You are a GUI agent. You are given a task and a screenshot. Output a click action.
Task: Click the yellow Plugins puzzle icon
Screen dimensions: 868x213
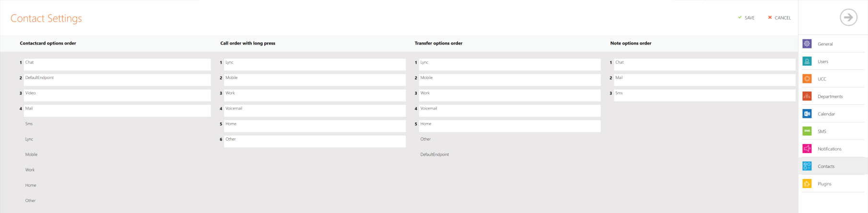pyautogui.click(x=807, y=184)
